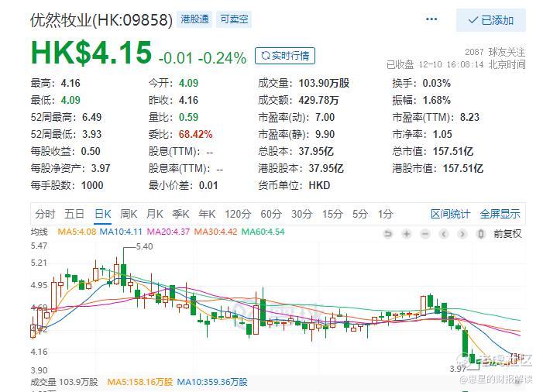Click the MA5:4.08 moving average label

point(77,232)
